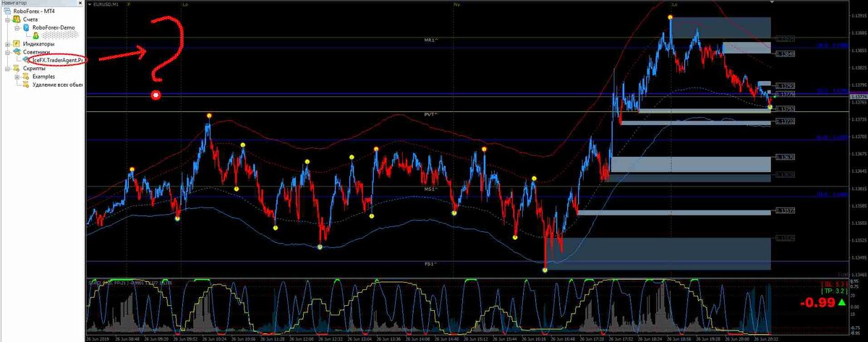Screen dimensions: 868x342
Task: Select the Examples folder entry
Action: click(43, 77)
